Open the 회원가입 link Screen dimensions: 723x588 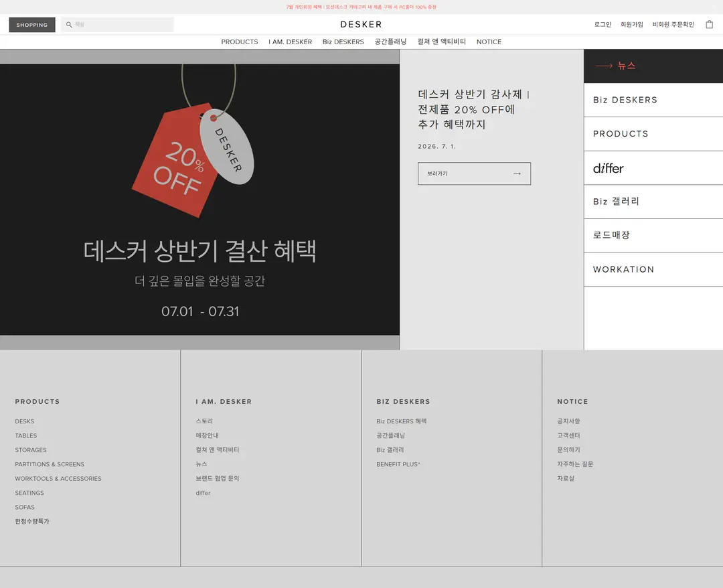pyautogui.click(x=632, y=24)
